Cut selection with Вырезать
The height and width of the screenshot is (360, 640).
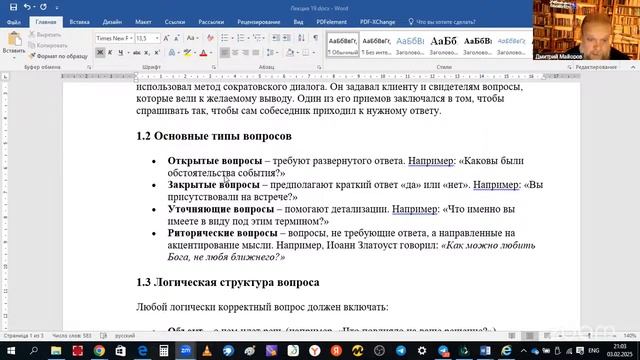pyautogui.click(x=45, y=35)
